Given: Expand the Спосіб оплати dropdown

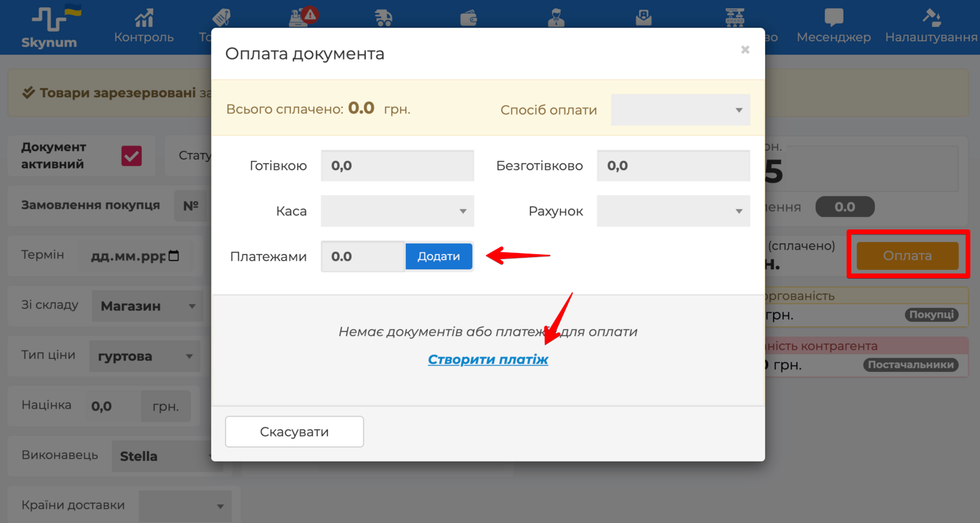Looking at the screenshot, I should [x=680, y=110].
